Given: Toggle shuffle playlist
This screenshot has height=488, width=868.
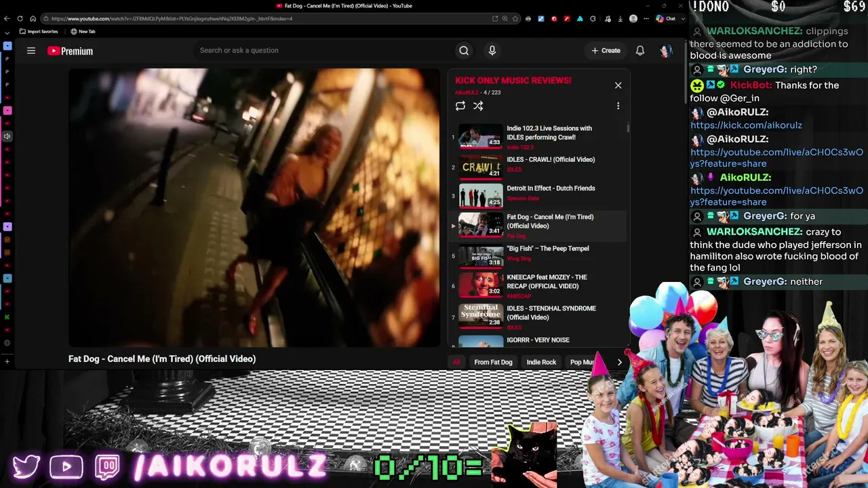Looking at the screenshot, I should [x=478, y=106].
